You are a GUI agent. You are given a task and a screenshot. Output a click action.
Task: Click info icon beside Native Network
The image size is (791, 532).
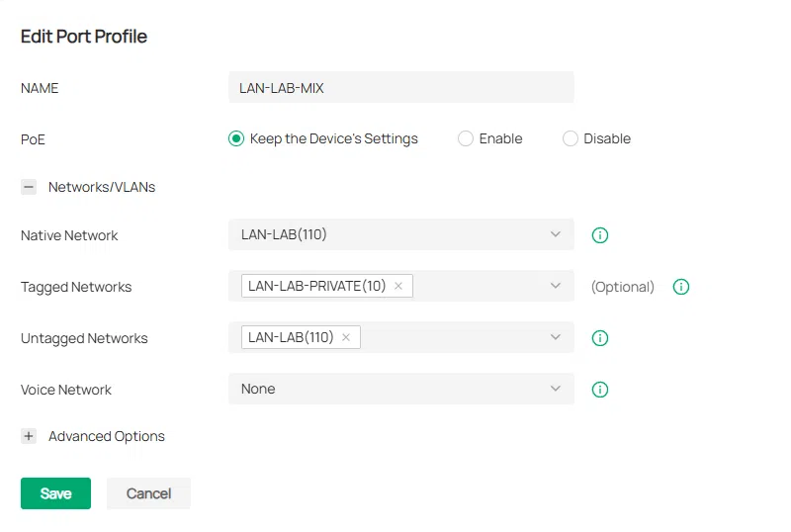pos(599,235)
